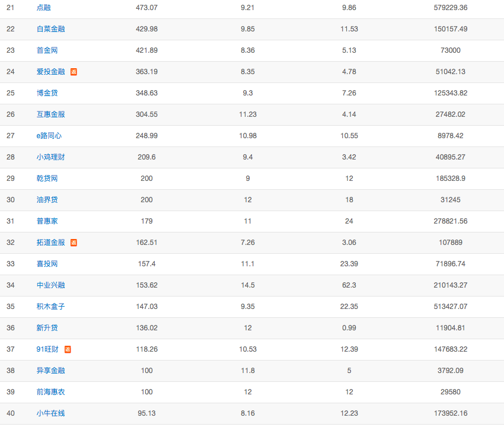504x427 pixels.
Task: Open the 爱投金融 link
Action: (x=51, y=71)
